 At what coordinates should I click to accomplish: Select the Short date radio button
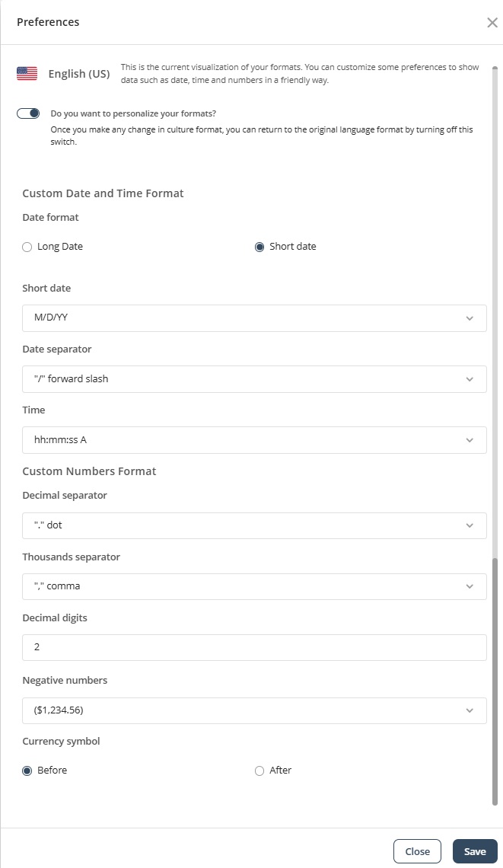click(x=259, y=247)
